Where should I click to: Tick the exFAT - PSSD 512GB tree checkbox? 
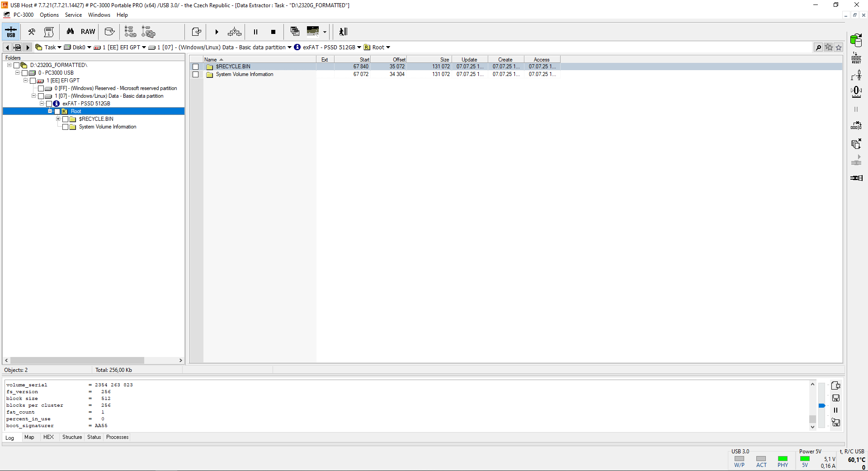tap(49, 104)
